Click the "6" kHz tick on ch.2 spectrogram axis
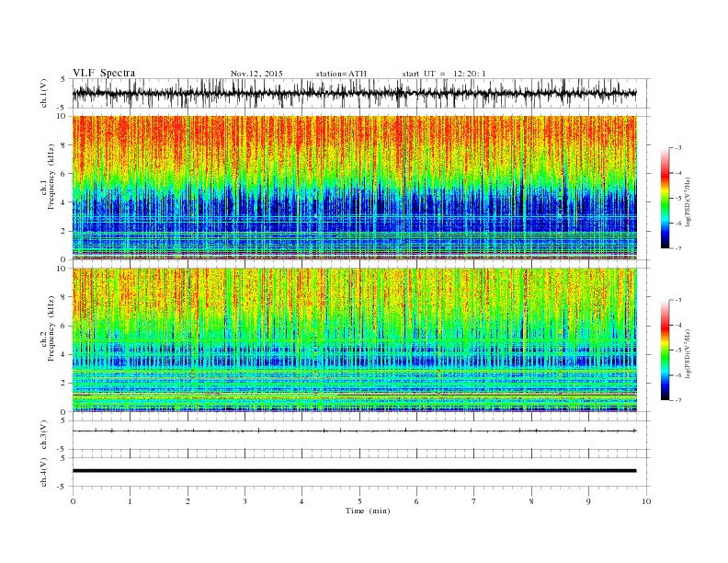728x563 pixels. [x=63, y=326]
